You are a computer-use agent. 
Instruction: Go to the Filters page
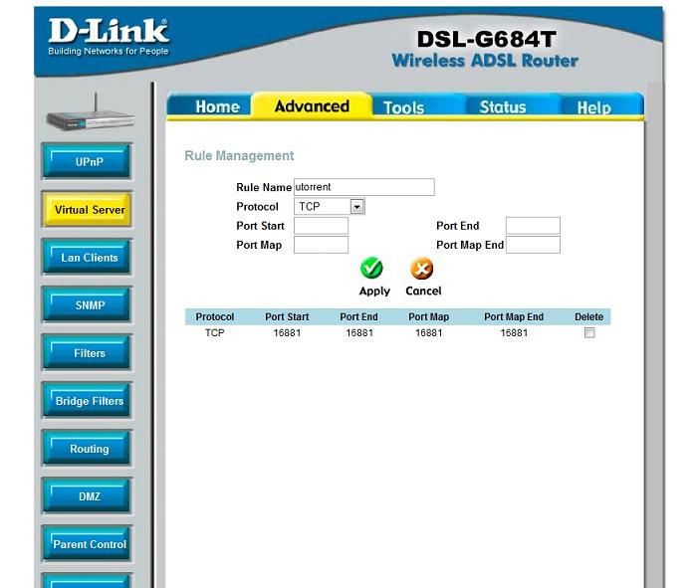87,352
